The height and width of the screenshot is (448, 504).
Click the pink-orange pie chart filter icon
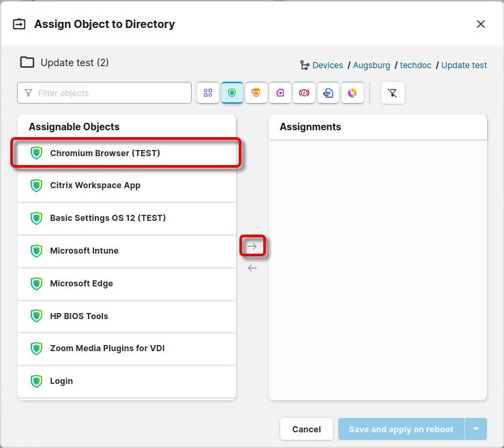[x=352, y=93]
